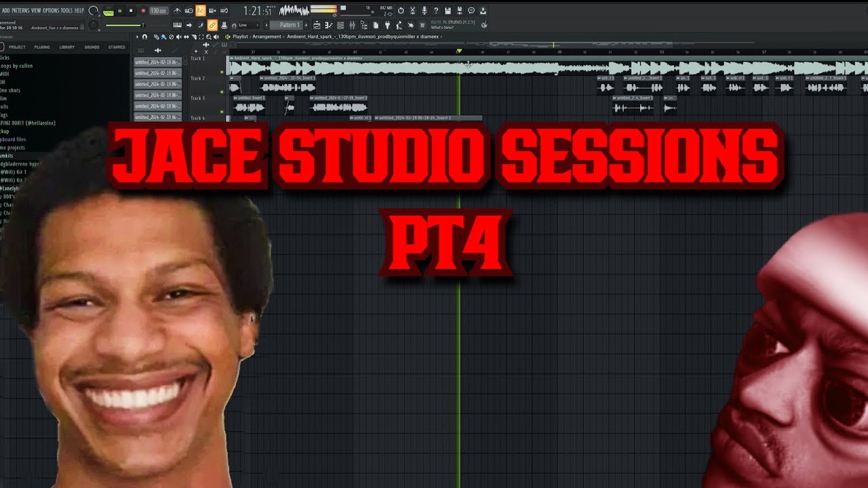
Task: Select the playlist Slip tool
Action: point(186,37)
